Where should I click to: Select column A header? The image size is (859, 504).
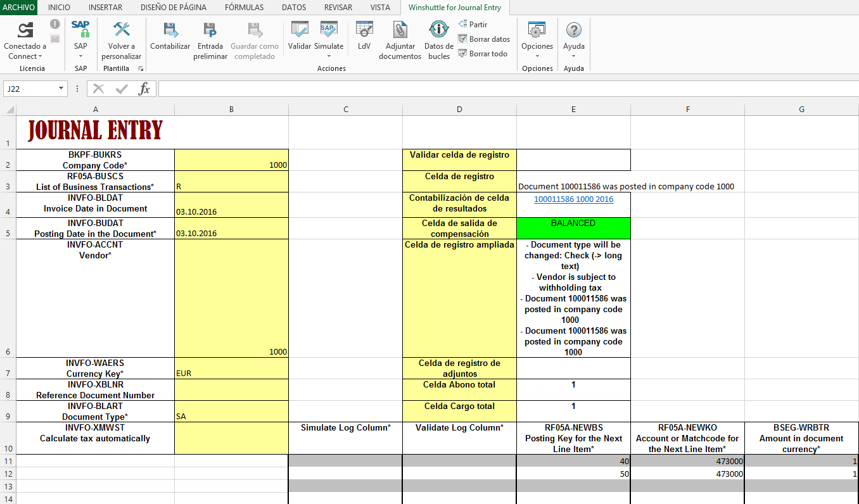tap(95, 110)
